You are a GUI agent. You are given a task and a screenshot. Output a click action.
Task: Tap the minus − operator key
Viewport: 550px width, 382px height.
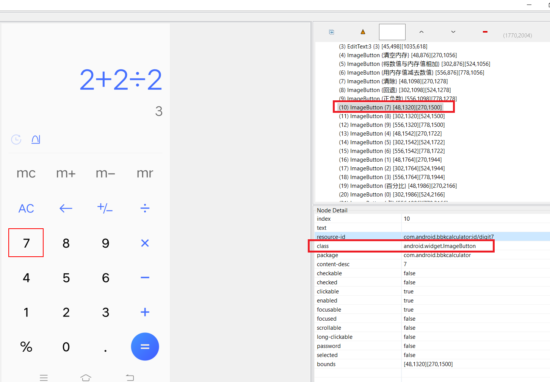[145, 277]
